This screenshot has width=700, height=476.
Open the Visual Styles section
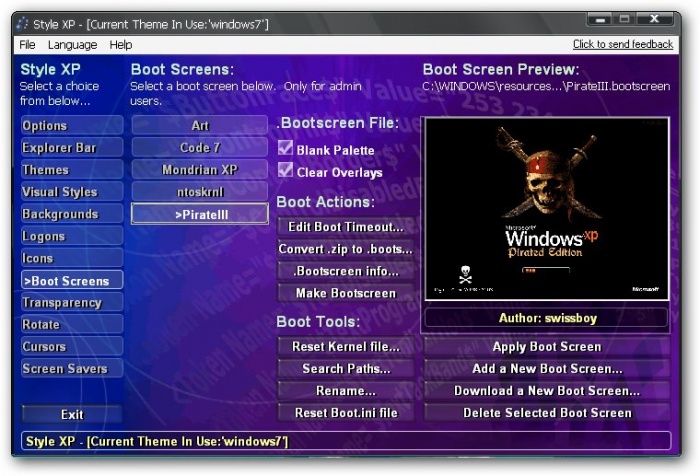coord(72,192)
